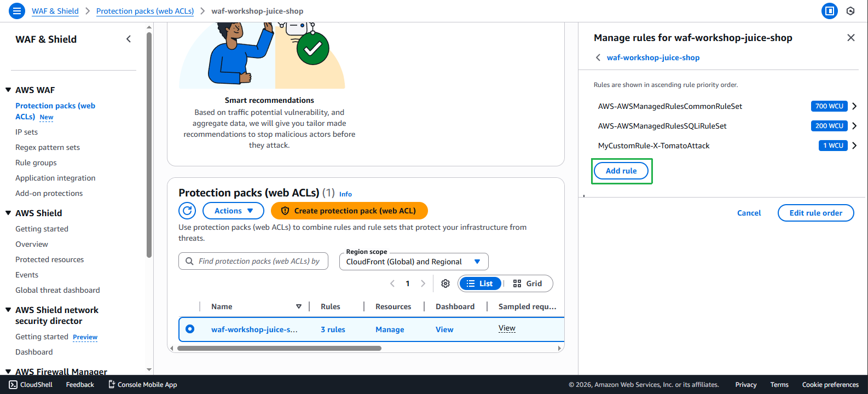The image size is (868, 394).
Task: Click the search magnifier in filter box
Action: (189, 261)
